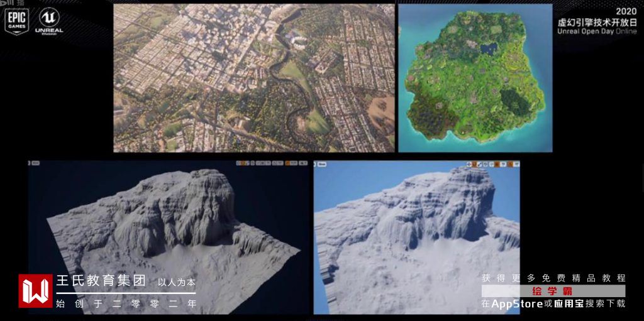The height and width of the screenshot is (321, 644).
Task: Open the aerial city landscape image
Action: (x=254, y=78)
